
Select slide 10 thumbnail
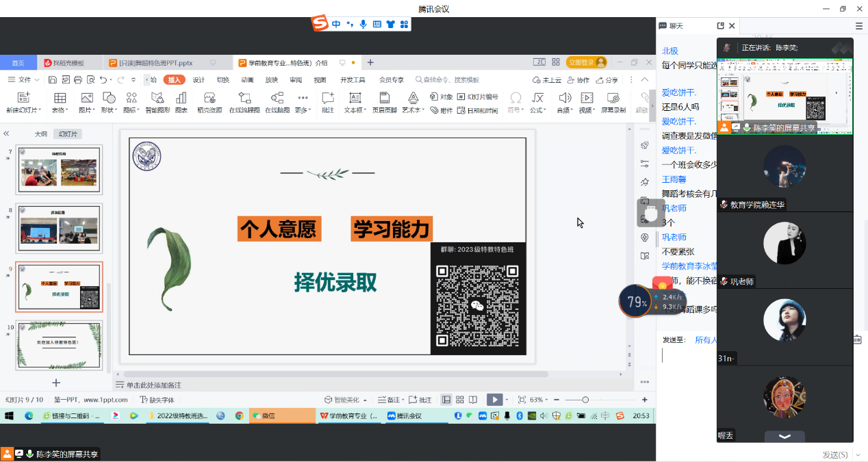click(59, 345)
